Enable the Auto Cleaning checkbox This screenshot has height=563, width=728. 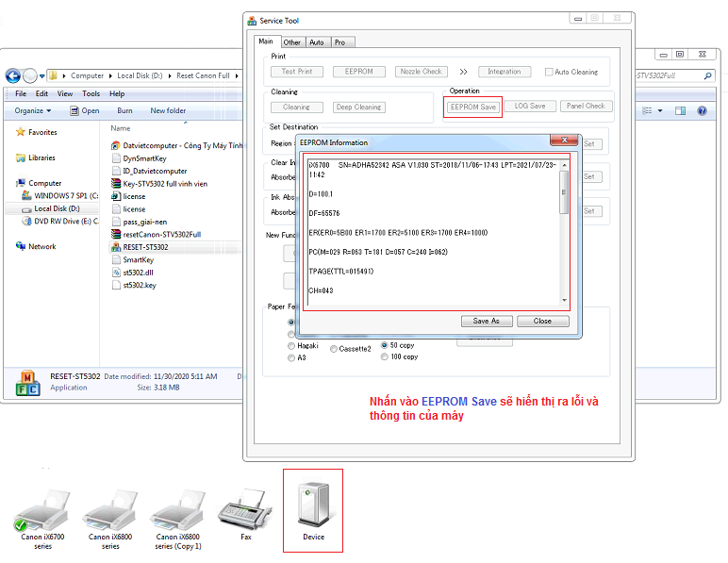pos(549,72)
